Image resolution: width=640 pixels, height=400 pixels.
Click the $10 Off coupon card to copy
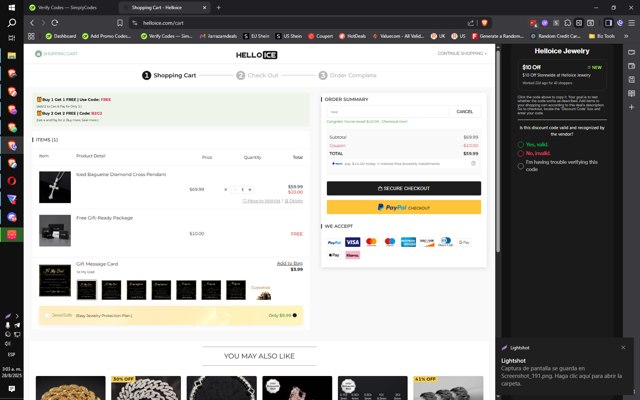[x=562, y=75]
